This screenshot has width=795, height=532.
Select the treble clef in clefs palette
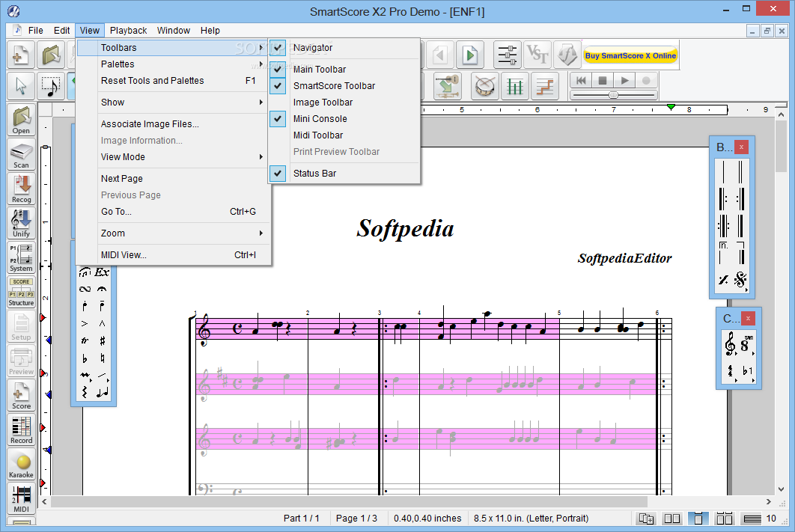[x=730, y=344]
